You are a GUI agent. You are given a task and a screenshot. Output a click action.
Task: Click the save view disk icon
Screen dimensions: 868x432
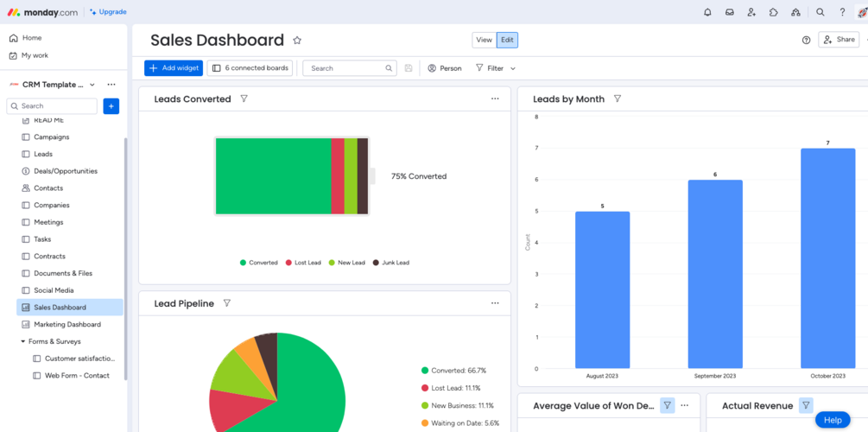coord(408,68)
